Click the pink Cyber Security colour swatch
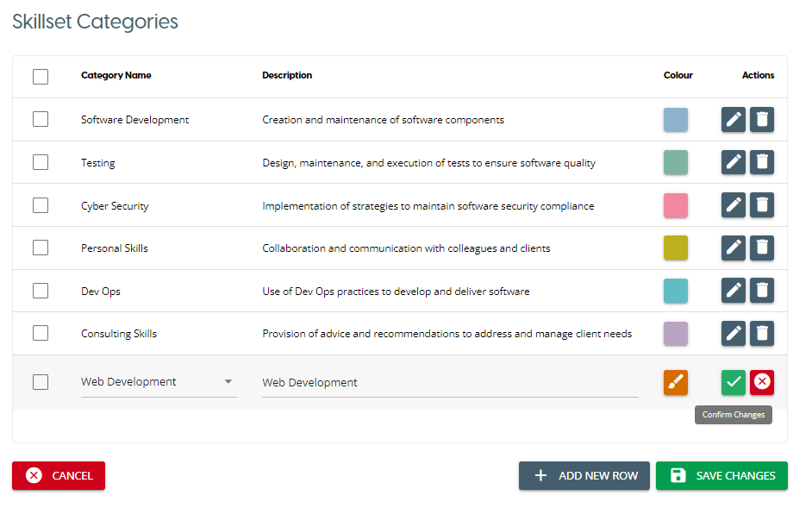The image size is (812, 527). [x=676, y=205]
